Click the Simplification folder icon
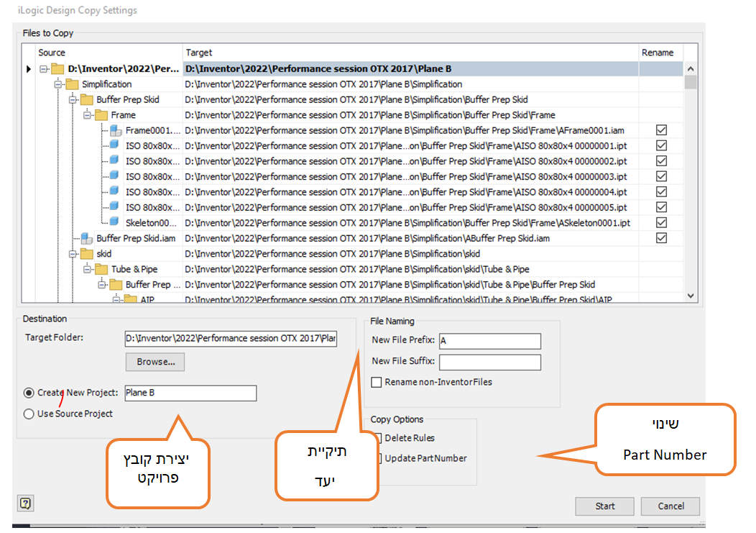756x533 pixels. click(x=73, y=84)
